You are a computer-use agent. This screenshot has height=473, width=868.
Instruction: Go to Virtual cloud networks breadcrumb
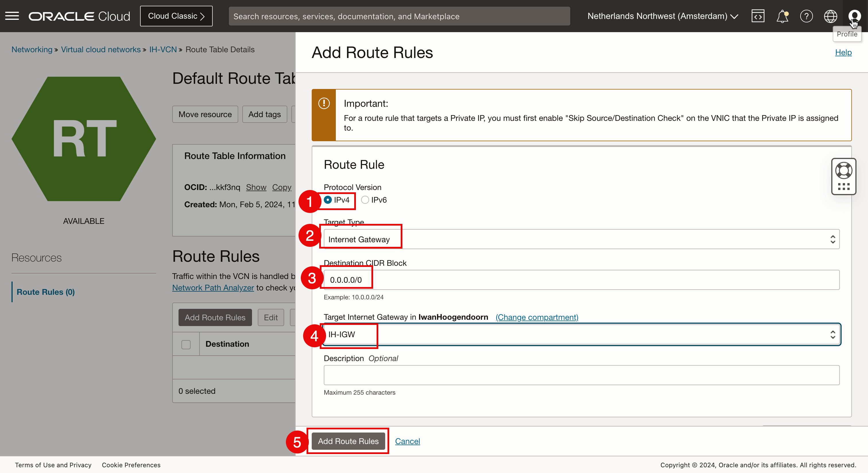(100, 50)
